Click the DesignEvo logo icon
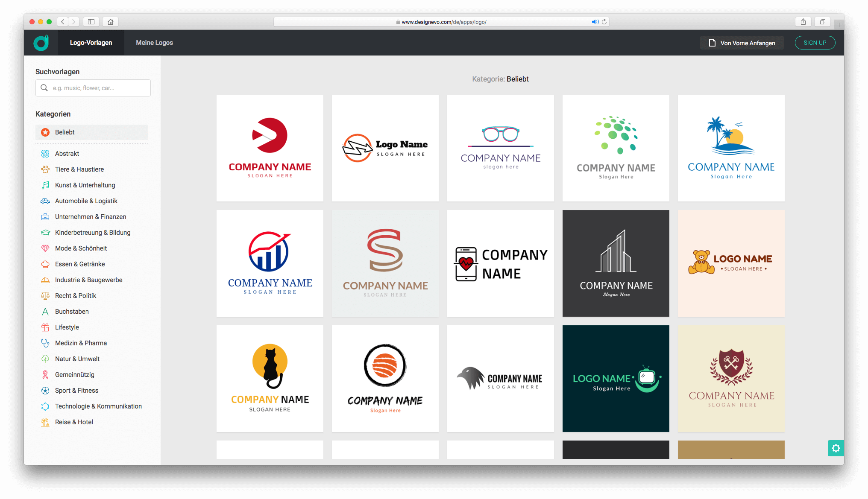Image resolution: width=868 pixels, height=499 pixels. (41, 43)
